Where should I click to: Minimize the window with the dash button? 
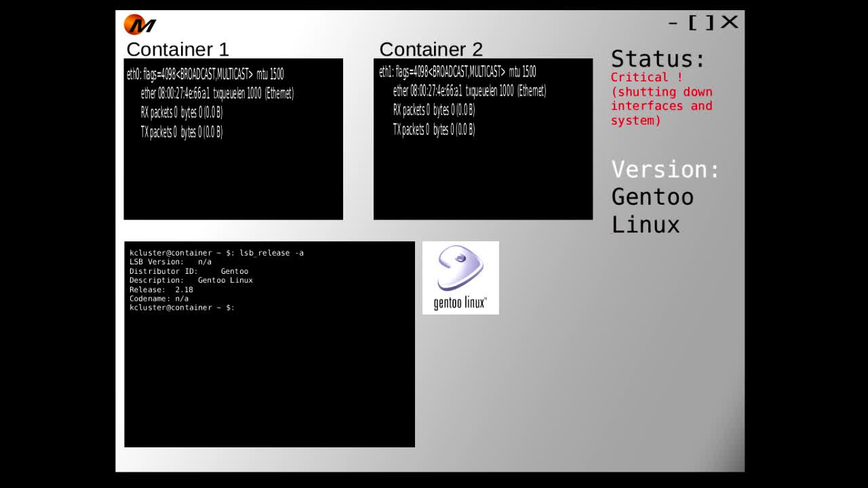[673, 23]
